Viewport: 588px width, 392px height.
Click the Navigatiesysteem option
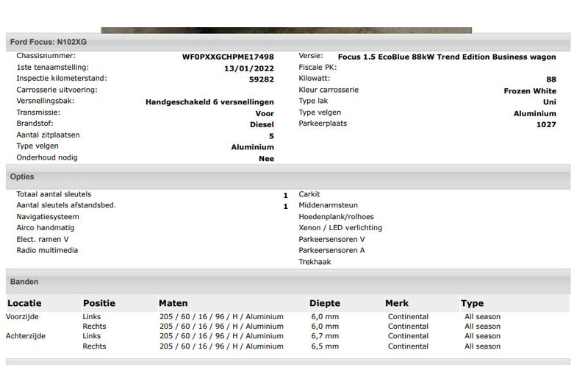pos(48,217)
